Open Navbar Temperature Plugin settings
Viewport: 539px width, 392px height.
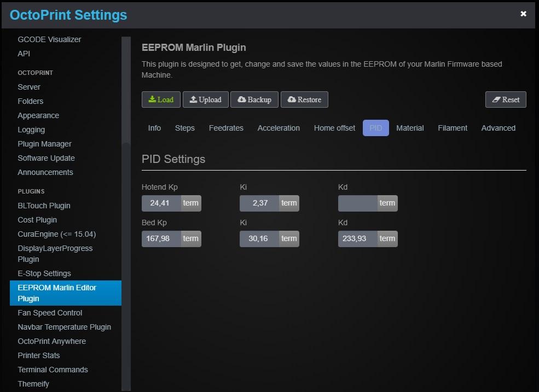pos(64,327)
